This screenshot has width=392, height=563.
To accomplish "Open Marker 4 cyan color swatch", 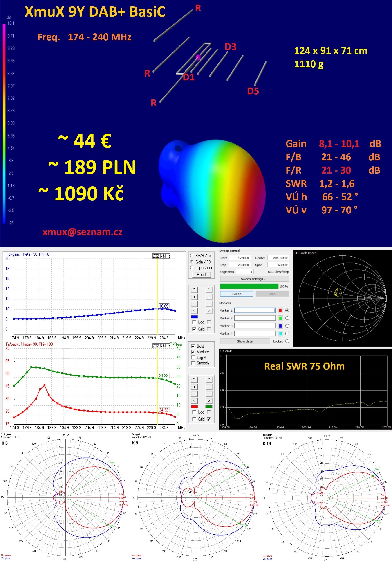I will (x=280, y=333).
